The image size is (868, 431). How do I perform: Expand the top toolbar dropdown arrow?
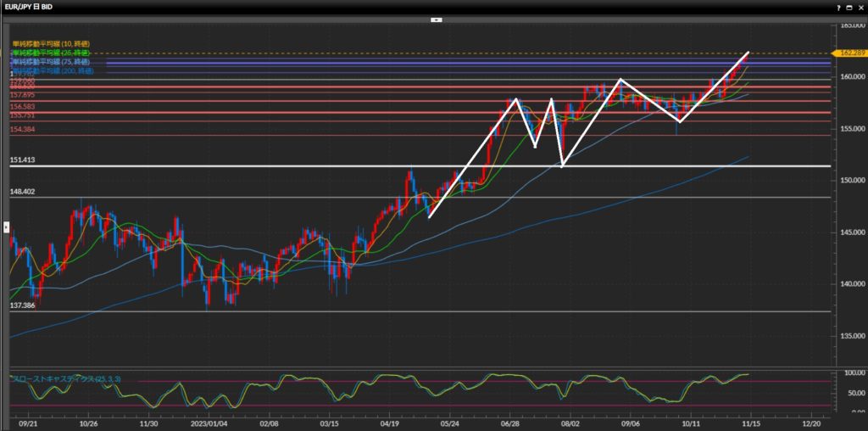point(436,19)
